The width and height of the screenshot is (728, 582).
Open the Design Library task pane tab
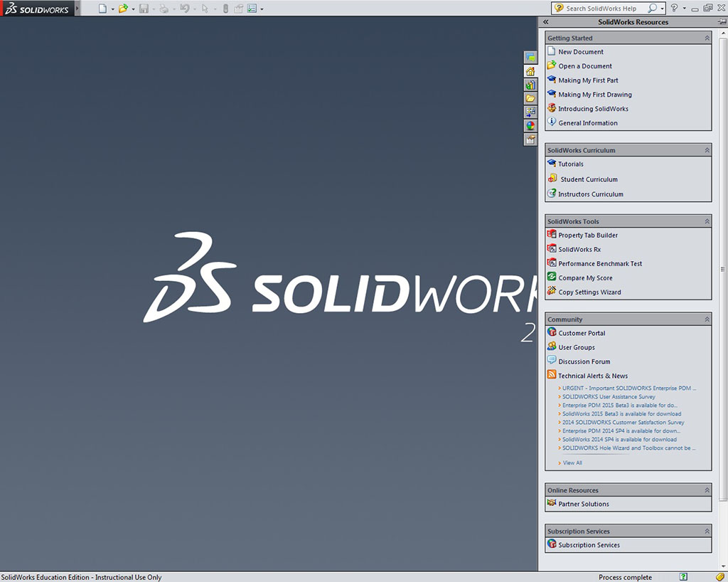[530, 85]
